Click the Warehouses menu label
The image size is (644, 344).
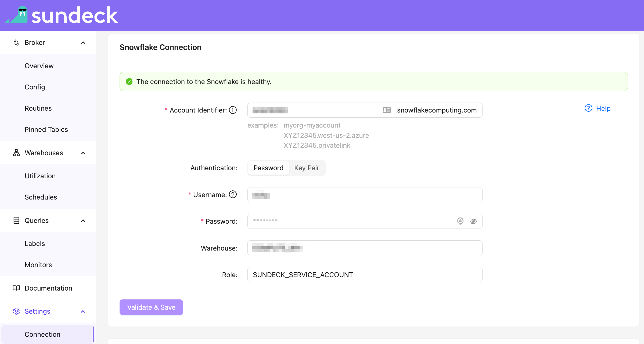[44, 153]
